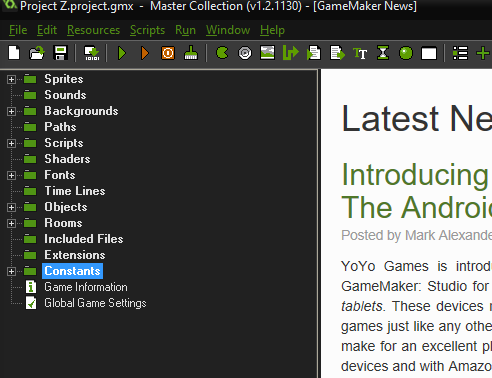Screen dimensions: 492x378
Task: Create a path with the green arrow icon
Action: 290,53
